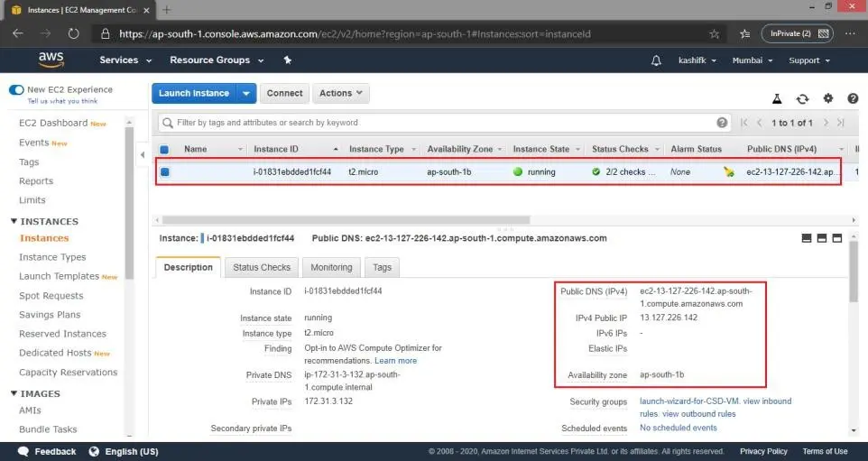Image resolution: width=868 pixels, height=461 pixels.
Task: Maximize details pane with rightmost layout icon
Action: tap(837, 238)
